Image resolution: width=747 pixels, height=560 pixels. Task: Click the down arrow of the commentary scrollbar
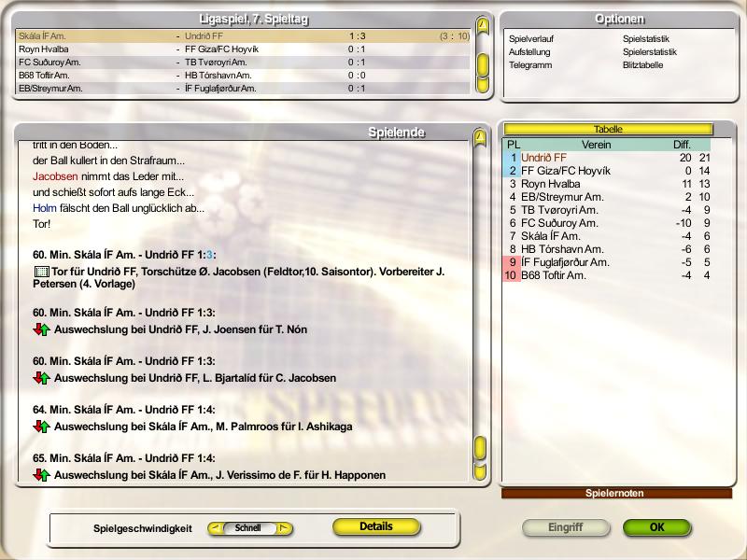click(480, 471)
